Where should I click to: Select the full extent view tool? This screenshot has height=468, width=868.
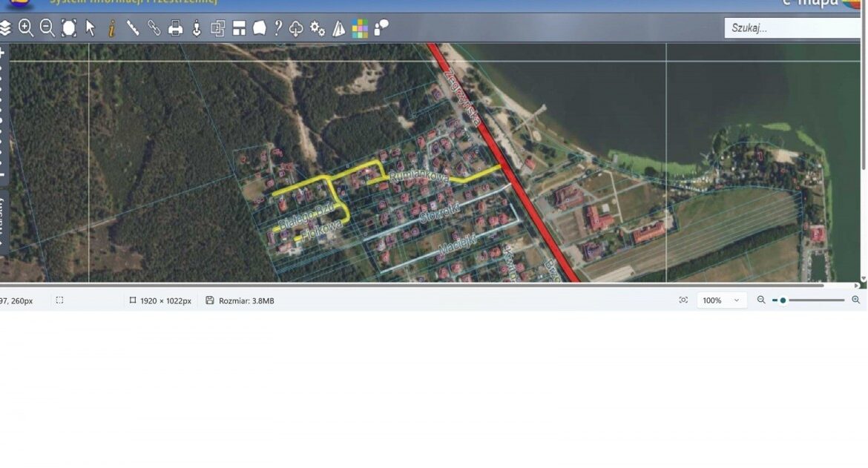69,28
